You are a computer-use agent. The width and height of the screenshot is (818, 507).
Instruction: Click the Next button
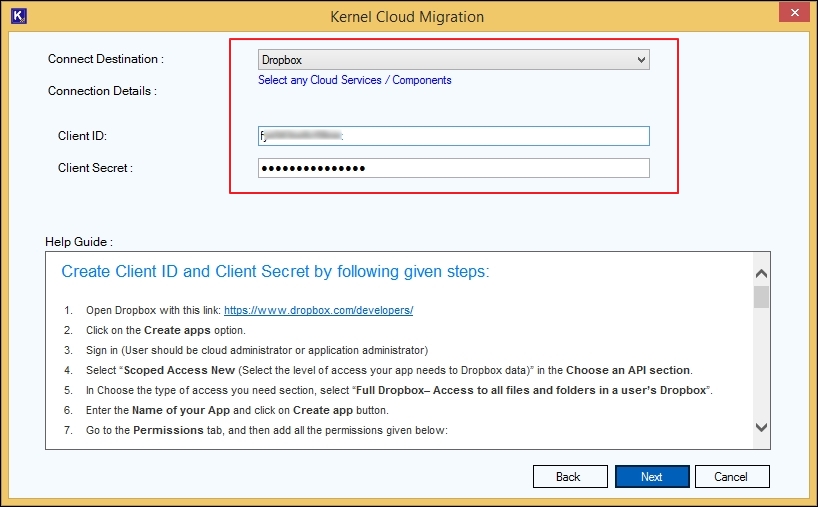pos(652,477)
